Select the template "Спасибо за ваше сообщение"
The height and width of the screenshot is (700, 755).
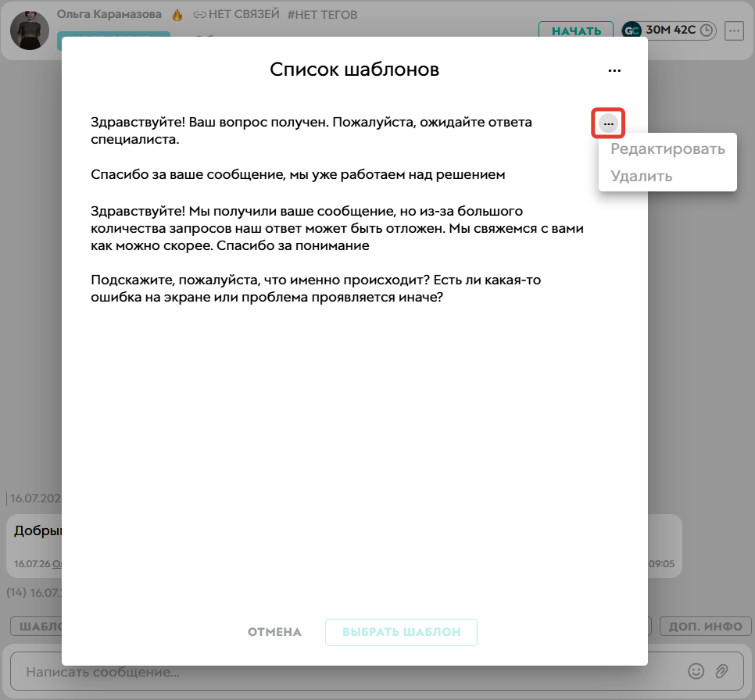298,174
